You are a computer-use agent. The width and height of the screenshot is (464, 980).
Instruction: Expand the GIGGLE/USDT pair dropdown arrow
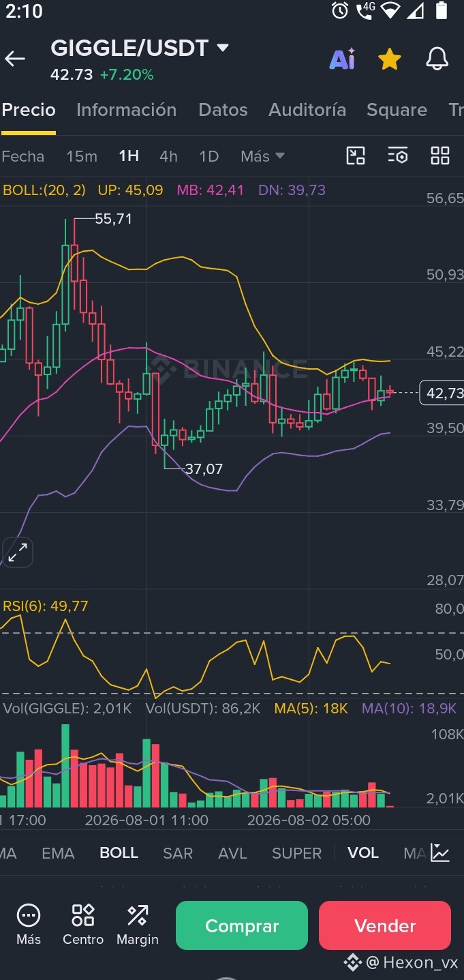tap(223, 48)
